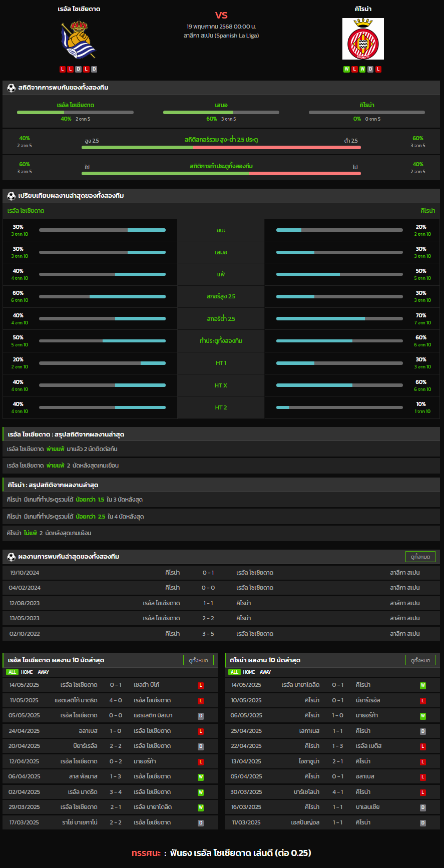The image size is (444, 868).
Task: Click the Real Sociedad 40% head-to-head win bar
Action: click(75, 113)
